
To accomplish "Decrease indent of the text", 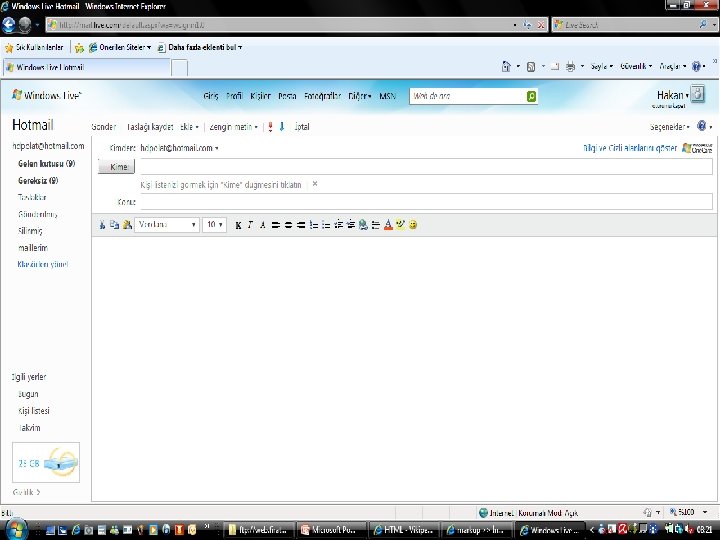I will pyautogui.click(x=338, y=225).
